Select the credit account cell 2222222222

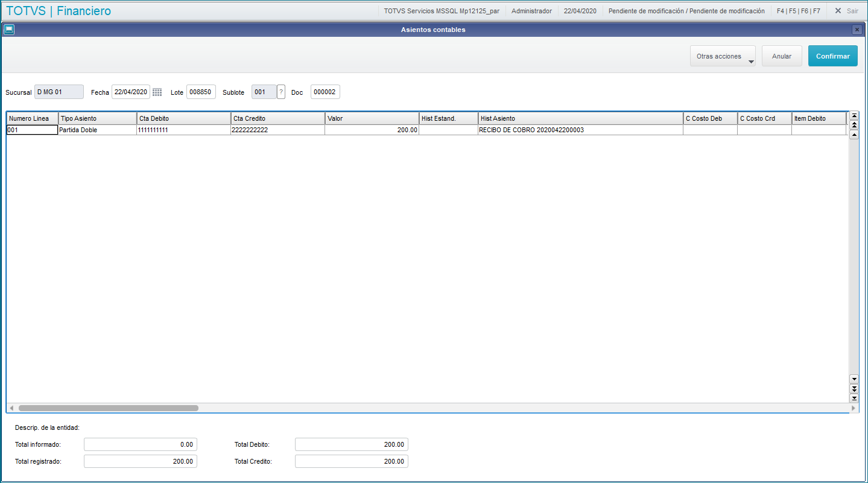pos(278,130)
